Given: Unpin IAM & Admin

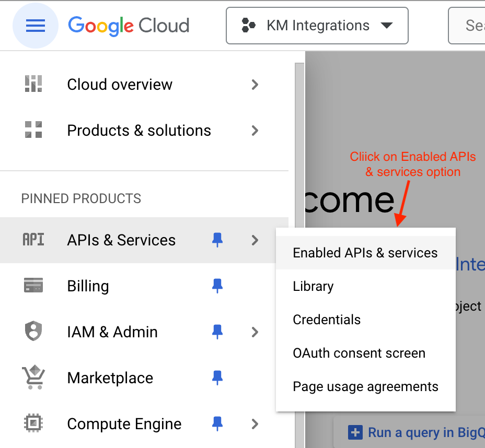Looking at the screenshot, I should 217,332.
